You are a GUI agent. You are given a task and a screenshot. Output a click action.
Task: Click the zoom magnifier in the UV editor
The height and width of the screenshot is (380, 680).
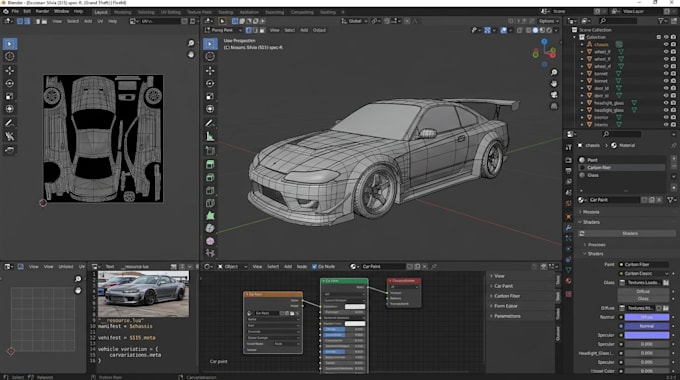click(191, 43)
